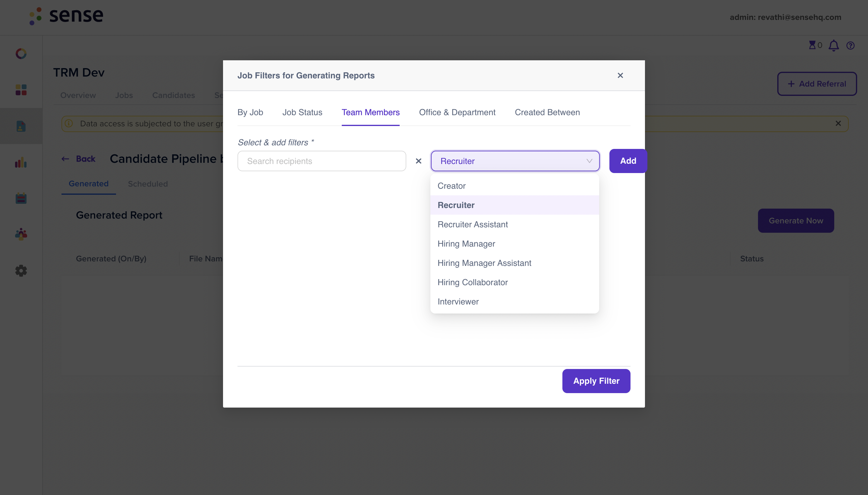The image size is (868, 495).
Task: Choose Hiring Manager Assistant from dropdown
Action: (484, 263)
